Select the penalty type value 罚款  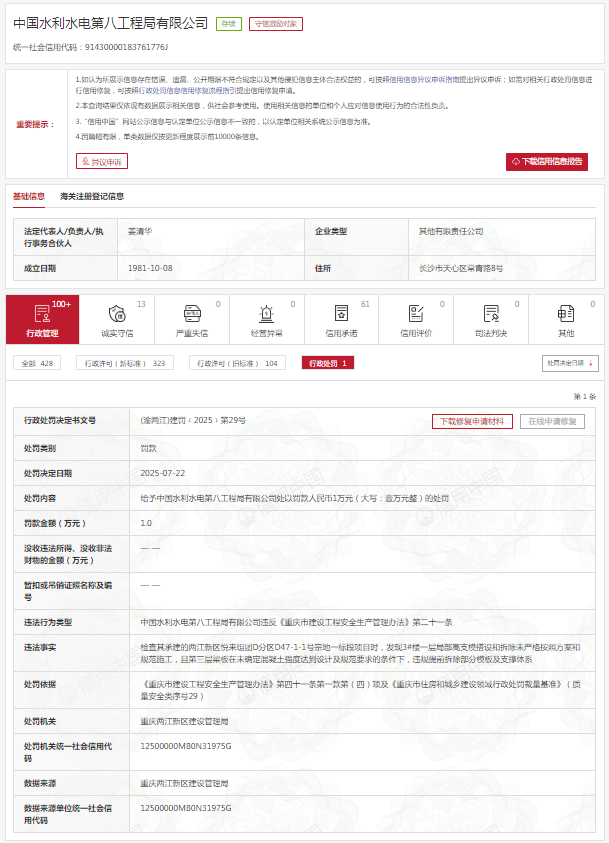coord(148,448)
